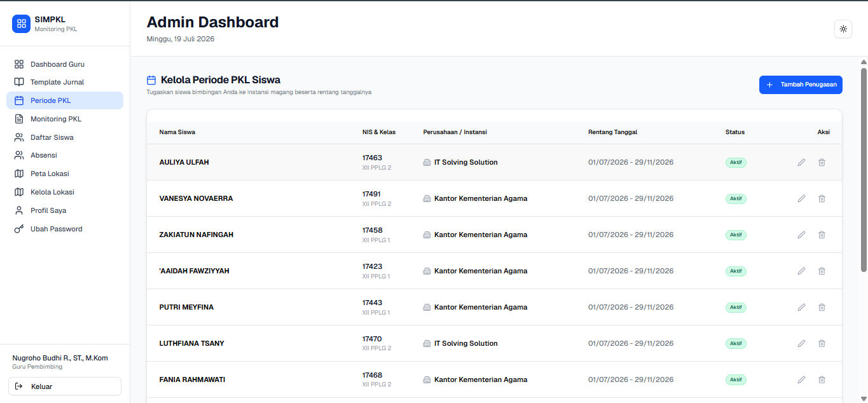Select student name ZAKIATUN NAFINGAH

196,235
